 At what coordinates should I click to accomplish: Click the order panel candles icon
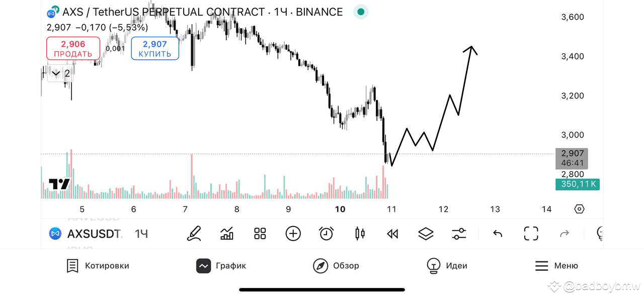(x=359, y=234)
